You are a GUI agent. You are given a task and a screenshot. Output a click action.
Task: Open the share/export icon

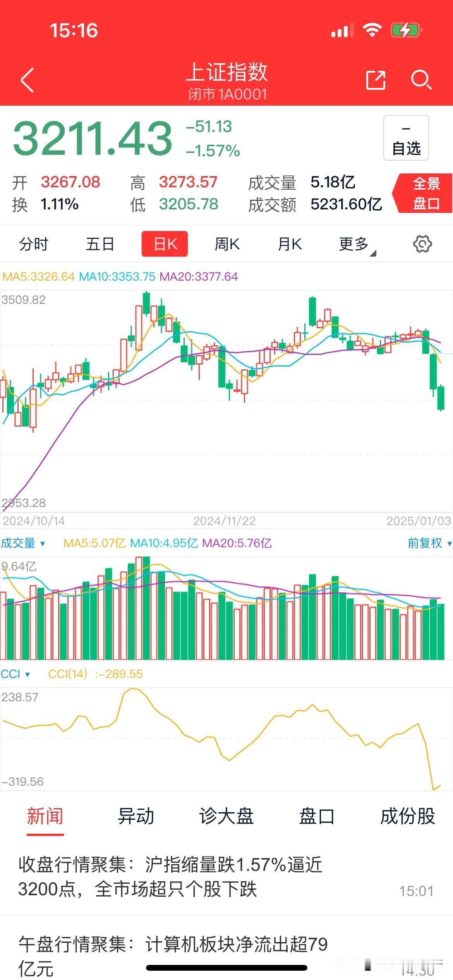pyautogui.click(x=376, y=80)
